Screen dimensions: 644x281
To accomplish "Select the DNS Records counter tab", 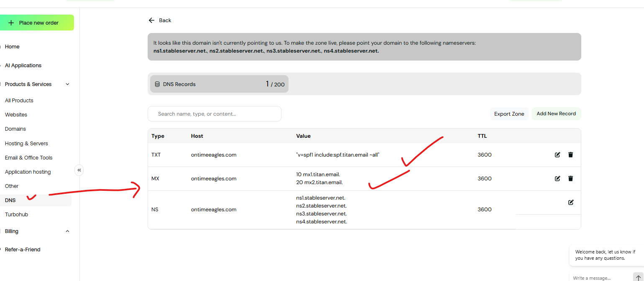I will 219,84.
